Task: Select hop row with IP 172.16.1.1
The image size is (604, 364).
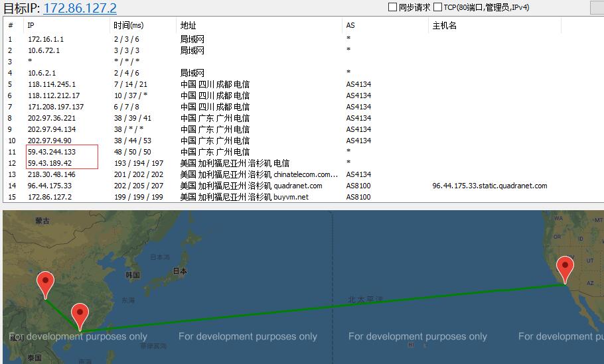Action: coord(303,39)
